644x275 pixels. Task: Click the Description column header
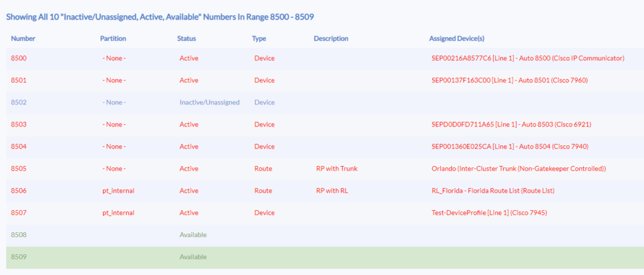331,38
